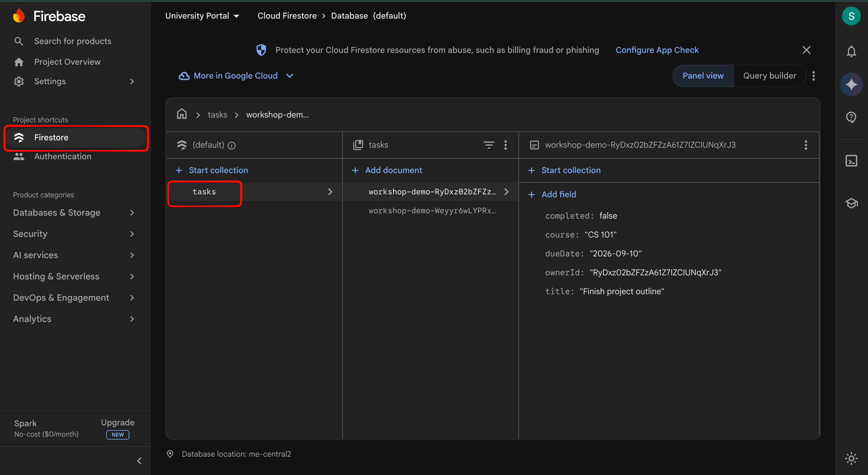Screen dimensions: 868x475
Task: Open the learning graduation cap icon
Action: click(851, 203)
